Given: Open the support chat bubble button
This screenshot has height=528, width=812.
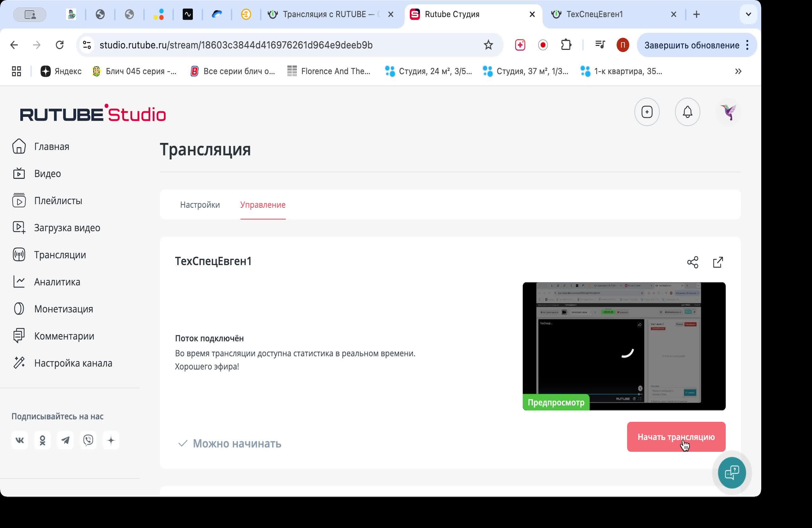Looking at the screenshot, I should [x=732, y=473].
